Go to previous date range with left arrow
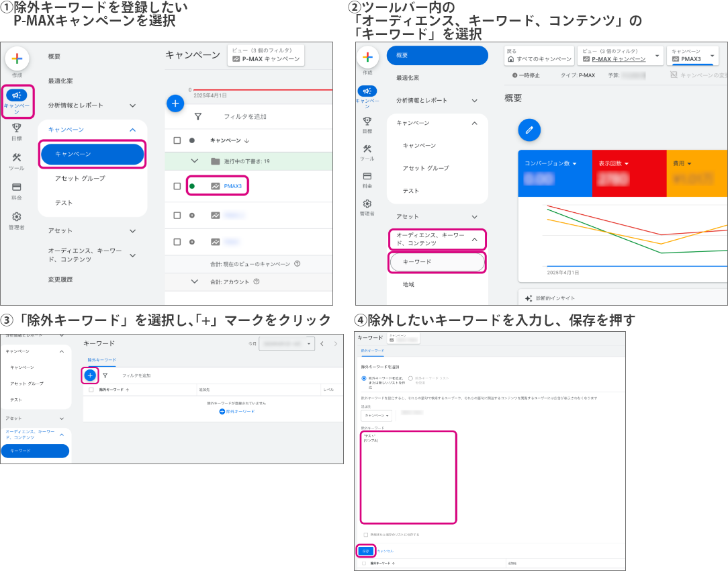The width and height of the screenshot is (728, 571). tap(322, 343)
